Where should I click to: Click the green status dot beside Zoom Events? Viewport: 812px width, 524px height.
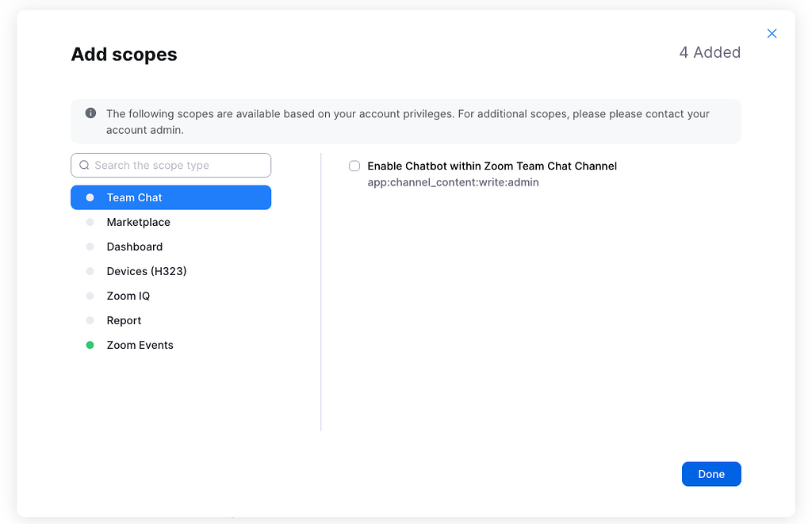point(90,345)
